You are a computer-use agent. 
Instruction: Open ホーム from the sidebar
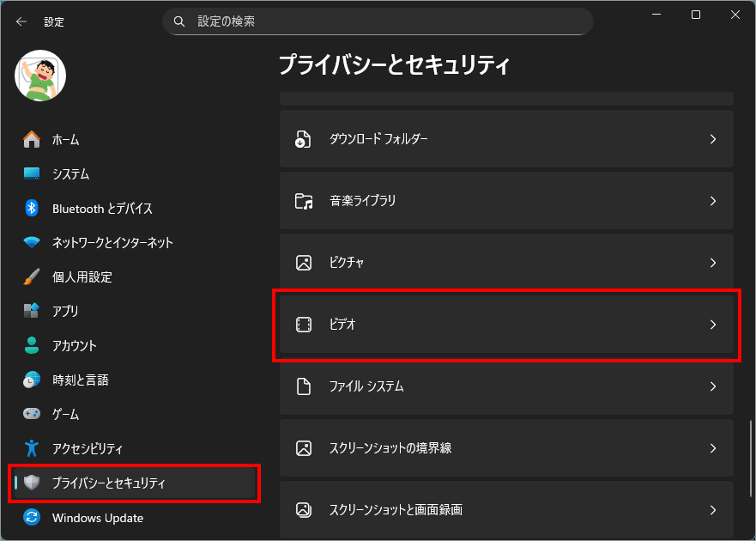pos(65,139)
